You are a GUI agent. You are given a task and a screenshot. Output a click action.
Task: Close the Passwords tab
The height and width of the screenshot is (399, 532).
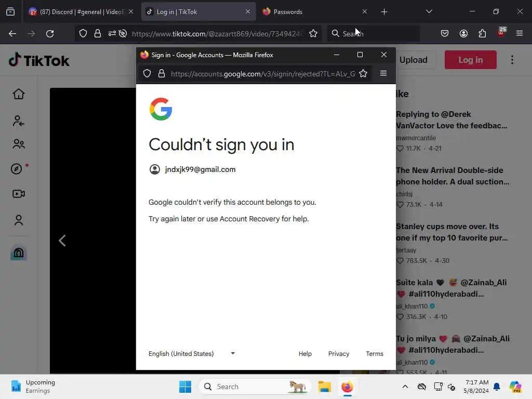[364, 12]
